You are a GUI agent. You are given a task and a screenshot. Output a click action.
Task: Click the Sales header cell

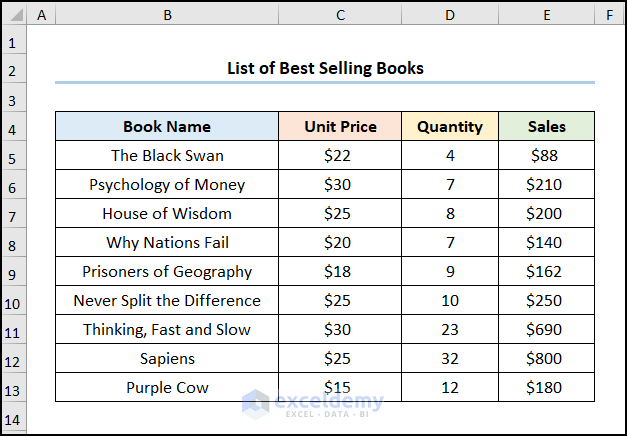[546, 127]
